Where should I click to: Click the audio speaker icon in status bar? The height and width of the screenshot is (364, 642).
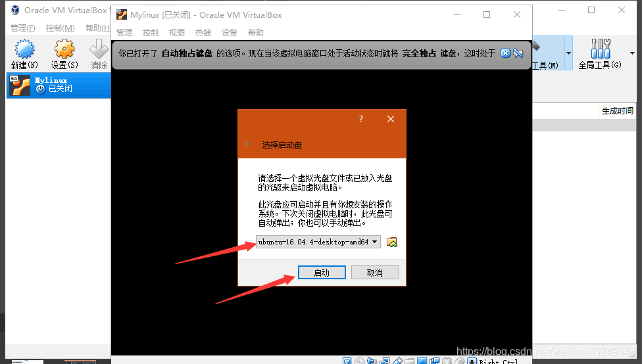click(372, 361)
